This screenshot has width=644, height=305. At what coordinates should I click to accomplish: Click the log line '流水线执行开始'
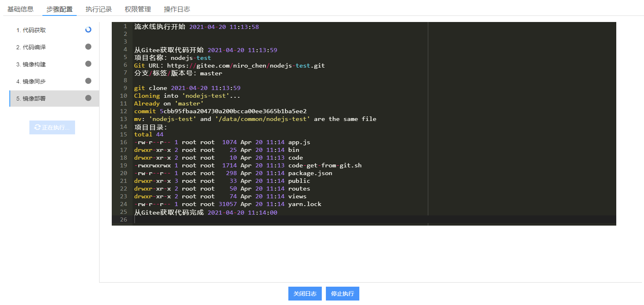(197, 27)
